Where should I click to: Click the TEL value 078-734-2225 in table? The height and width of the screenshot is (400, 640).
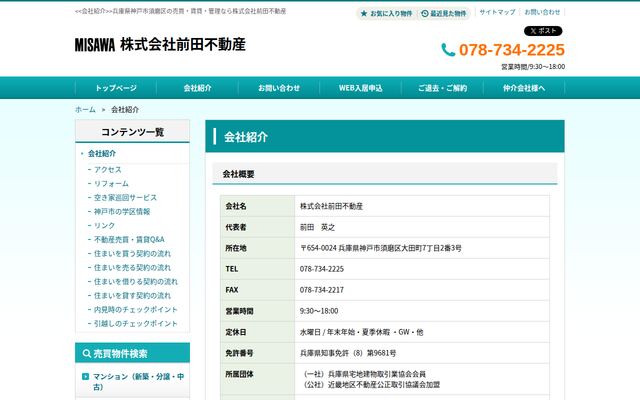(x=322, y=269)
